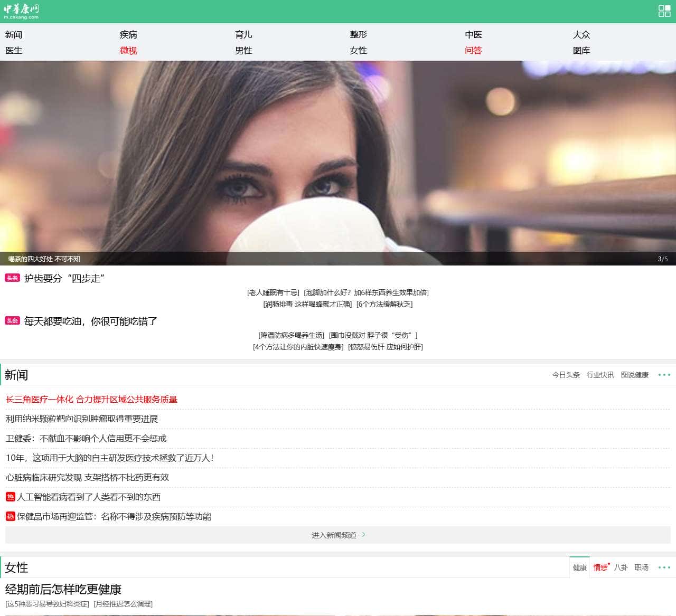
Task: Click the 头条 badge beside 每天都要吃油
Action: pyautogui.click(x=12, y=320)
